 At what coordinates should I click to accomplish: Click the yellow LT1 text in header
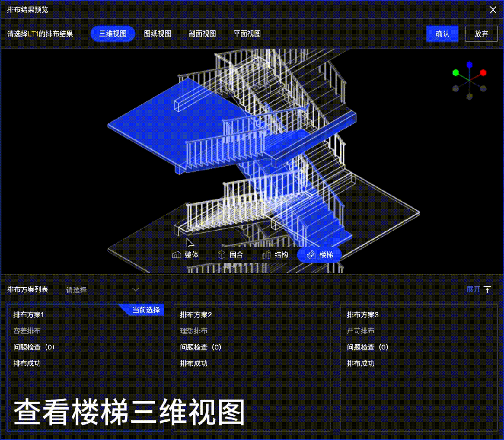[x=33, y=34]
